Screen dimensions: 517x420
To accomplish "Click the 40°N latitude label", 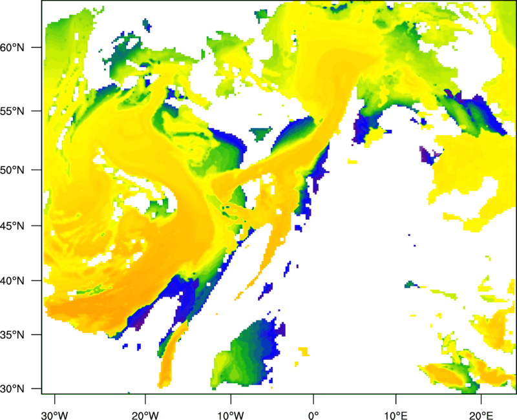I will click(12, 281).
